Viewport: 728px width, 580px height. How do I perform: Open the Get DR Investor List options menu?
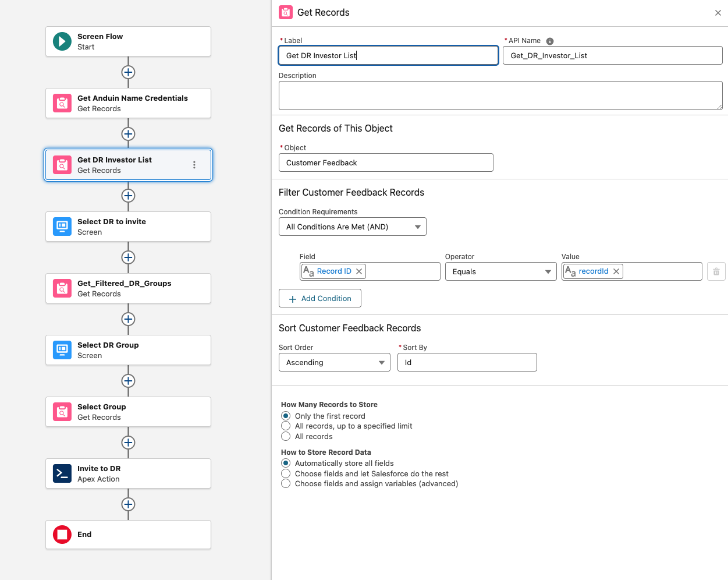pos(194,165)
